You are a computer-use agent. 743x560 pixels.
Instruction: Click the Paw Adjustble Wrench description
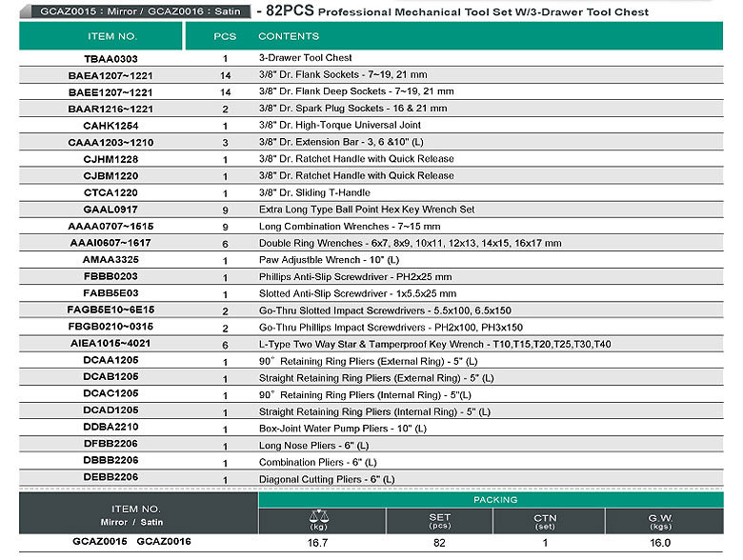[329, 260]
